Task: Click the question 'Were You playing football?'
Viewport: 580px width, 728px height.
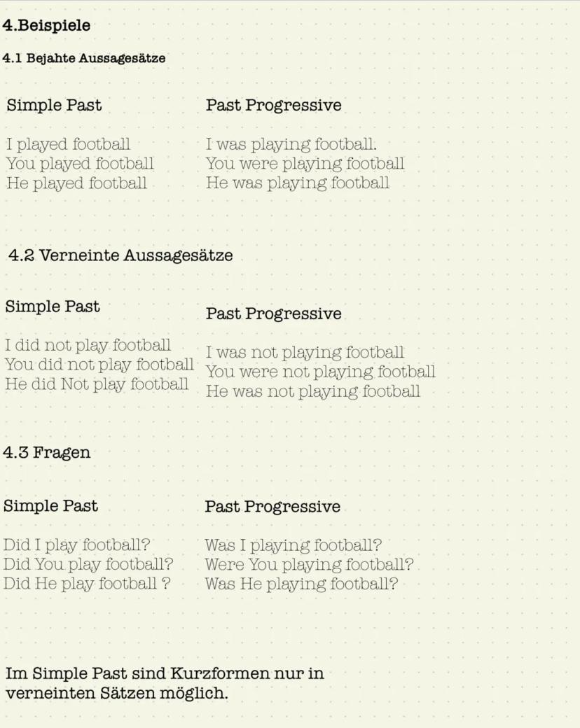Action: pyautogui.click(x=309, y=564)
